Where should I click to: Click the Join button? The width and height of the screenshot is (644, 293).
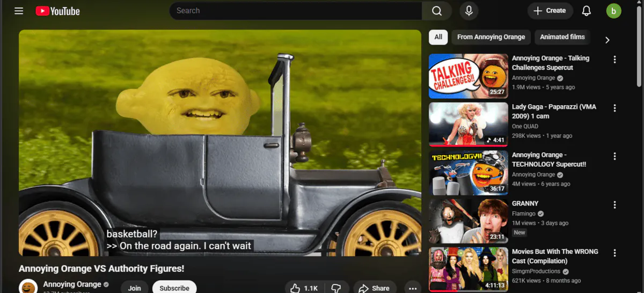[135, 288]
